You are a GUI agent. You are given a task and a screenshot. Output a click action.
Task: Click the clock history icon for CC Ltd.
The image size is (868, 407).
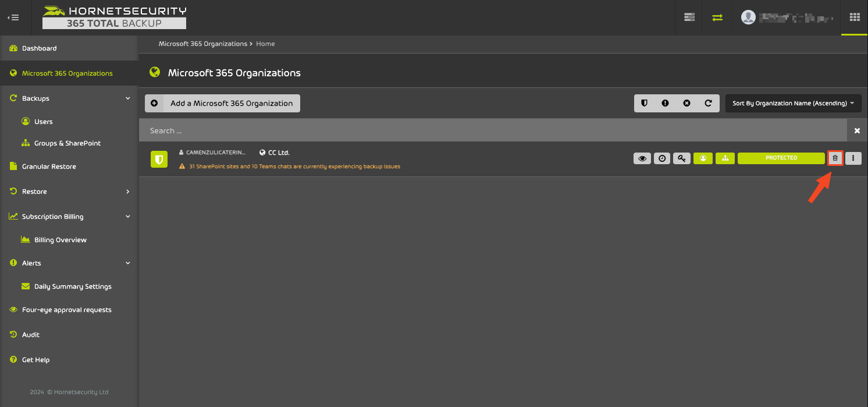pos(662,158)
